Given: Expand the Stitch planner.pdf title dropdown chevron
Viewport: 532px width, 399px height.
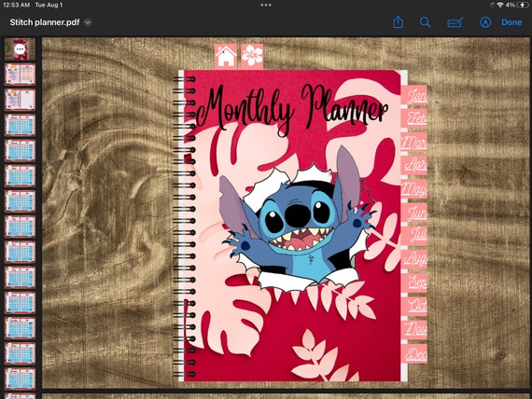Looking at the screenshot, I should click(88, 22).
